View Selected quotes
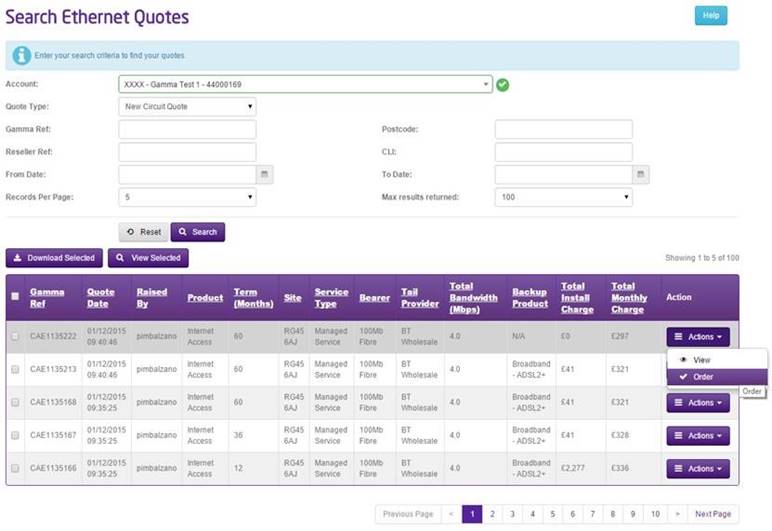The height and width of the screenshot is (531, 772). tap(148, 258)
